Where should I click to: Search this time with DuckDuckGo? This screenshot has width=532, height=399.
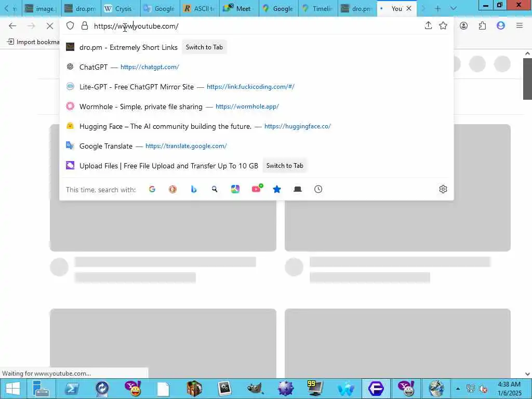(172, 189)
